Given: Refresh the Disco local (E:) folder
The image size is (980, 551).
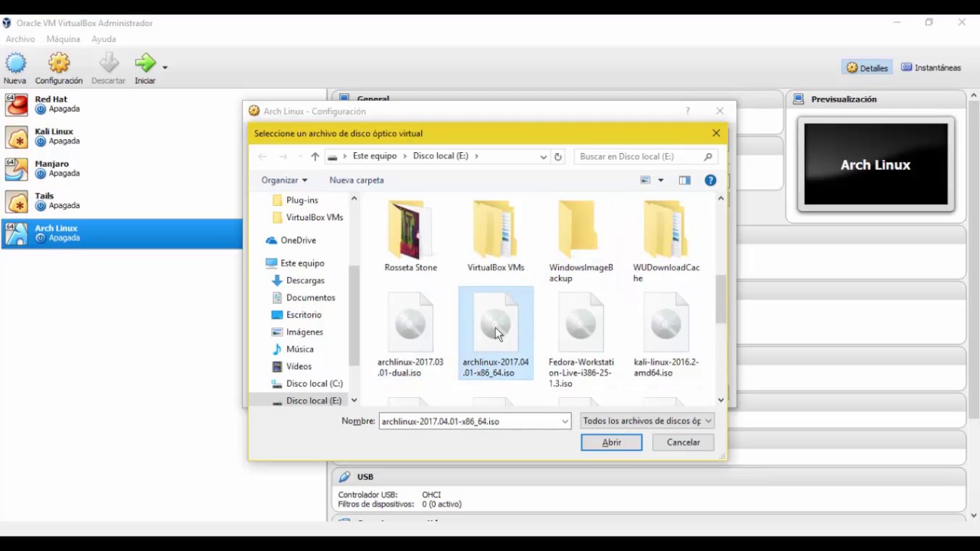Looking at the screenshot, I should (558, 156).
